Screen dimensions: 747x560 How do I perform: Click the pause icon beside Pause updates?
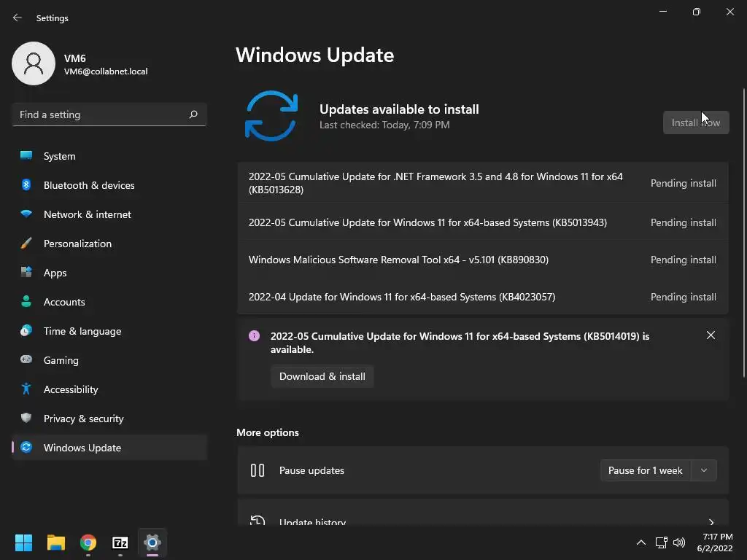[x=258, y=470]
